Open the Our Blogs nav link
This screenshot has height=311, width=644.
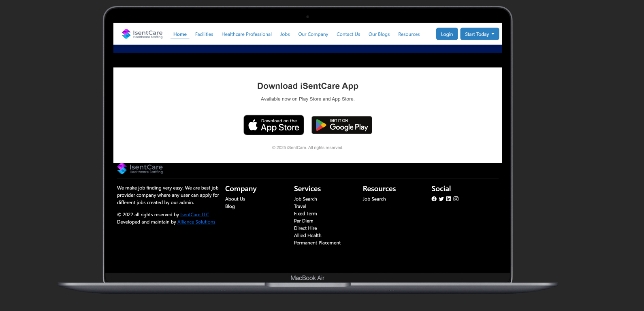tap(379, 34)
